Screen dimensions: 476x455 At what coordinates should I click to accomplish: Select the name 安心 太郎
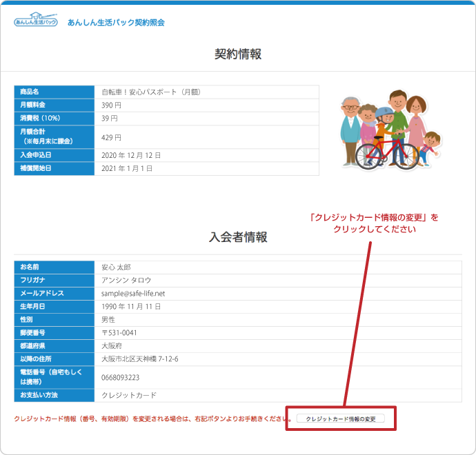116,267
